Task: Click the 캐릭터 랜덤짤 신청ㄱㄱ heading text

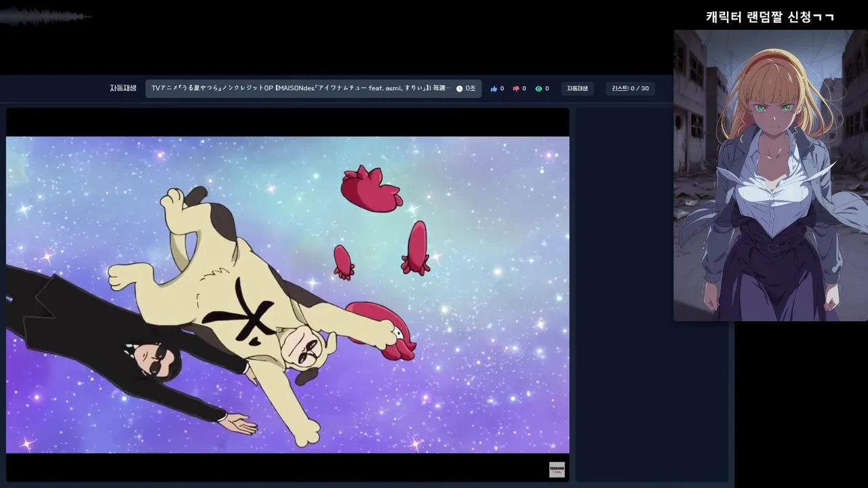Action: click(x=770, y=17)
